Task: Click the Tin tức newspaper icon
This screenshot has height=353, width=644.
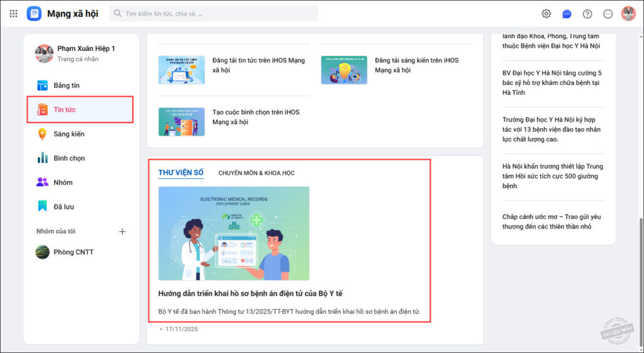Action: click(x=42, y=109)
